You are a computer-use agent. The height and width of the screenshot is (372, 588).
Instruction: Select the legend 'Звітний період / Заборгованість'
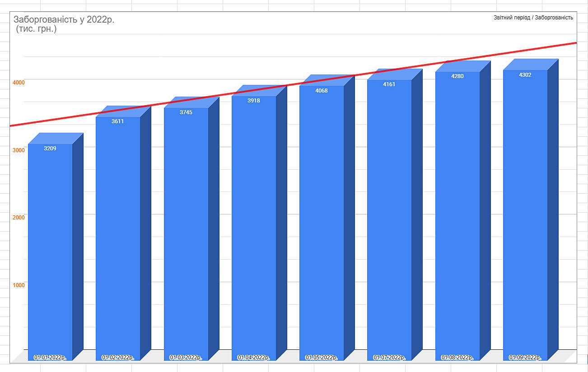tap(533, 18)
